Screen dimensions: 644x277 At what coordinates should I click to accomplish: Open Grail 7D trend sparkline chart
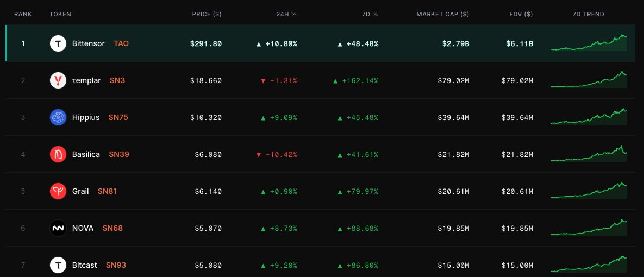pos(589,191)
